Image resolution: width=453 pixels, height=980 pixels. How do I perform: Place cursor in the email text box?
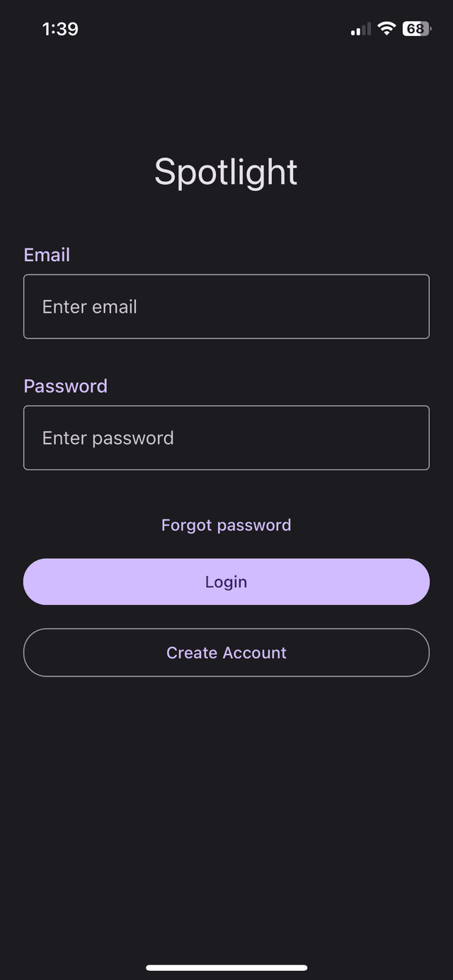point(283,306)
